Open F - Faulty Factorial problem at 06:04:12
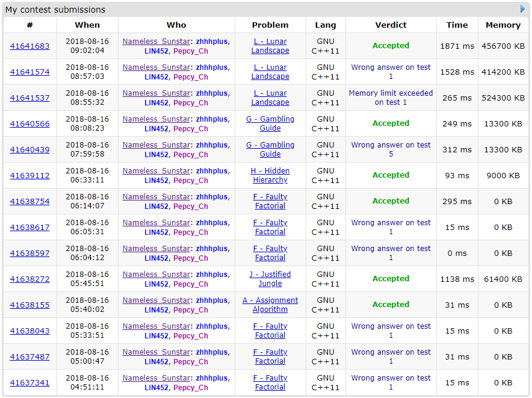 tap(270, 253)
